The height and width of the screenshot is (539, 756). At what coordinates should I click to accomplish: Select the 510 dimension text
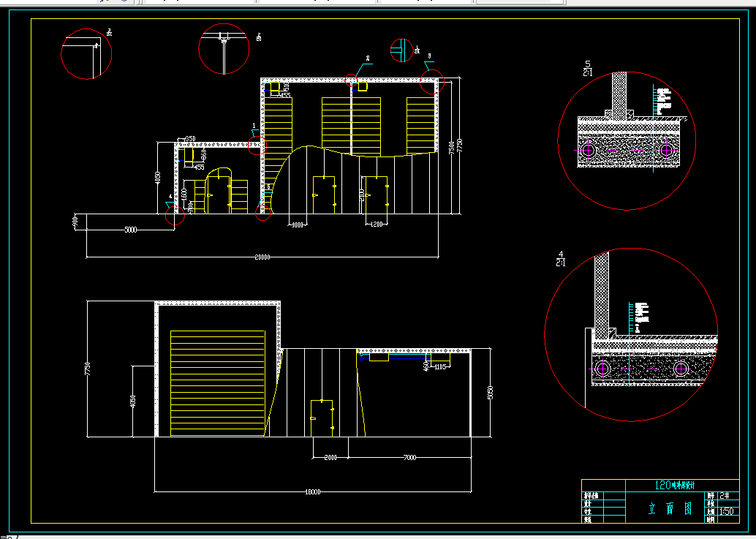286,86
